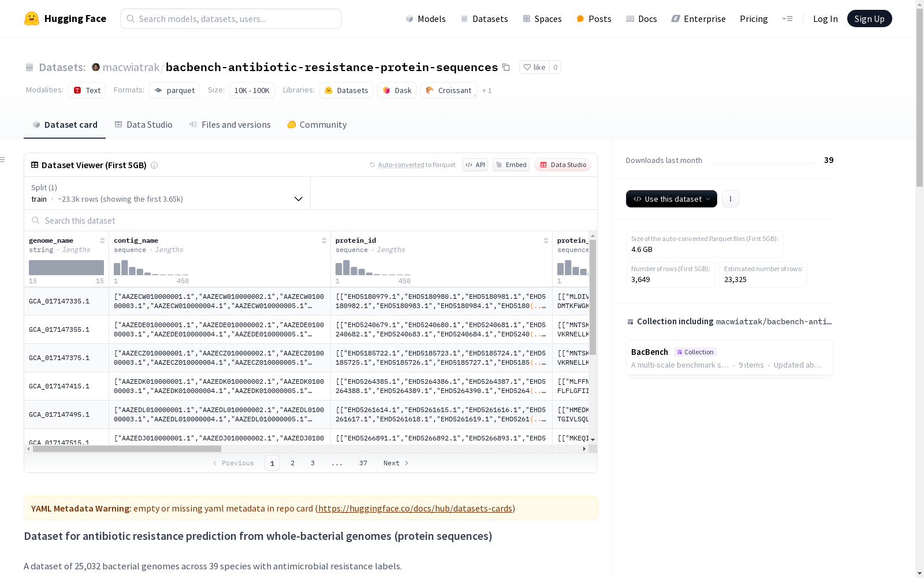The height and width of the screenshot is (578, 924).
Task: Focus the main search models field
Action: coord(231,18)
